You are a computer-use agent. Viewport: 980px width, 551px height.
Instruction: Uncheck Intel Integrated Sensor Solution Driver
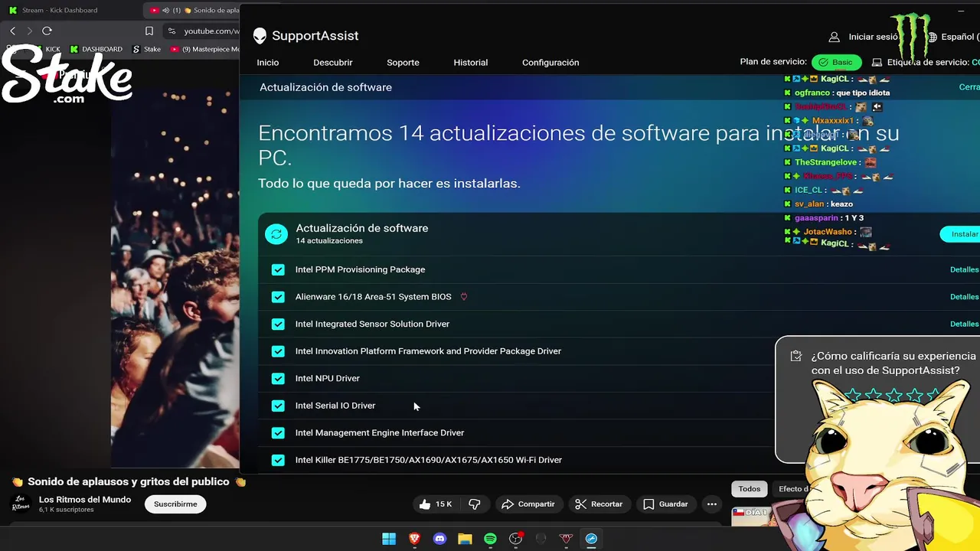click(x=278, y=324)
